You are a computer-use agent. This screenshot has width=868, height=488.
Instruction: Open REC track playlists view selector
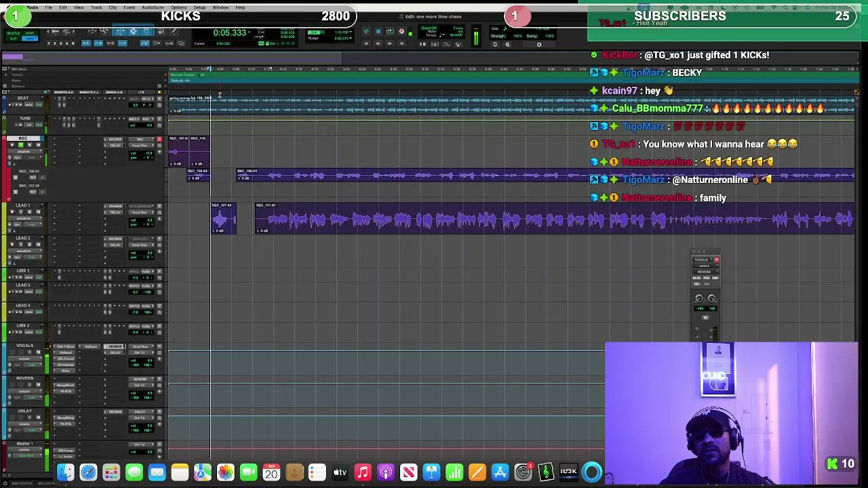click(24, 152)
